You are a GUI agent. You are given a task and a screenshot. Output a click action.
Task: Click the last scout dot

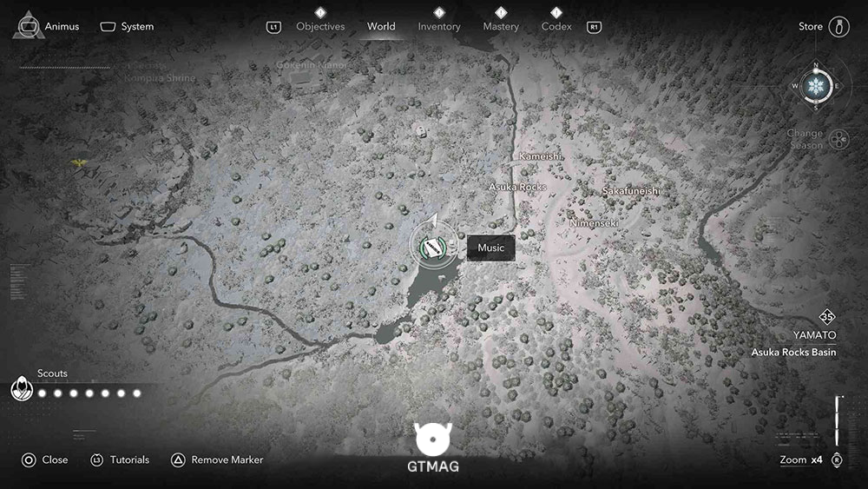(137, 393)
